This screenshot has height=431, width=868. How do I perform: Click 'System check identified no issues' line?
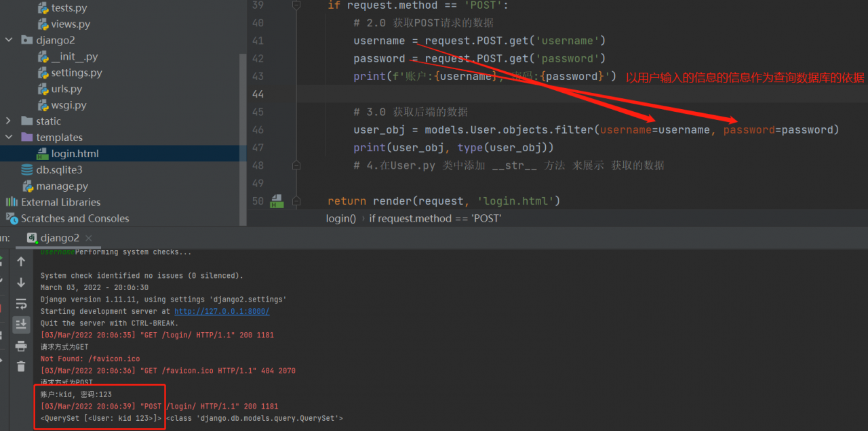142,276
